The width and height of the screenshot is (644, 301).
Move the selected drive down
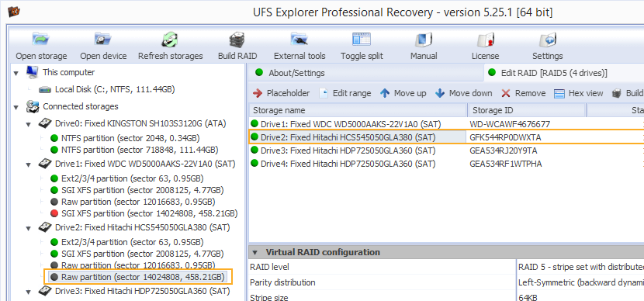[464, 93]
